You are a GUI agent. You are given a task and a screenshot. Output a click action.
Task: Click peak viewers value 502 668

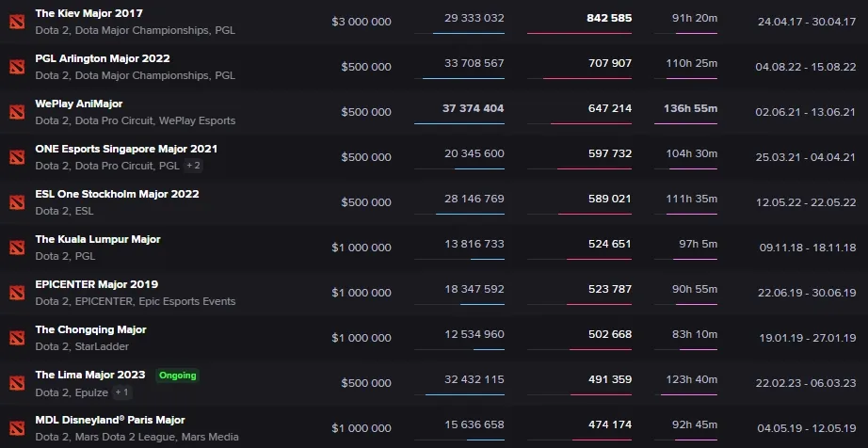click(x=609, y=334)
